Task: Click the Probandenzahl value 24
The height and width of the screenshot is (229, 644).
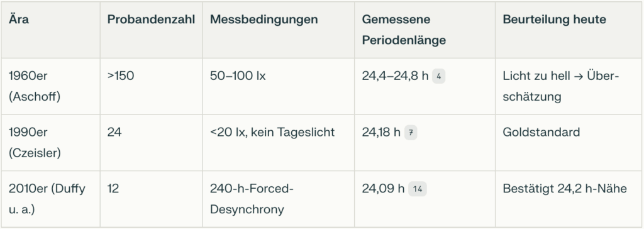Action: point(114,132)
